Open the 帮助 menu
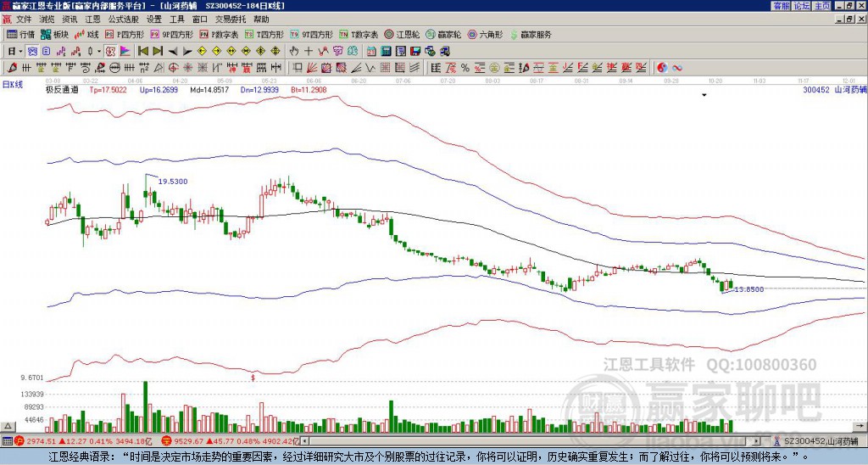868x465 pixels. 261,20
